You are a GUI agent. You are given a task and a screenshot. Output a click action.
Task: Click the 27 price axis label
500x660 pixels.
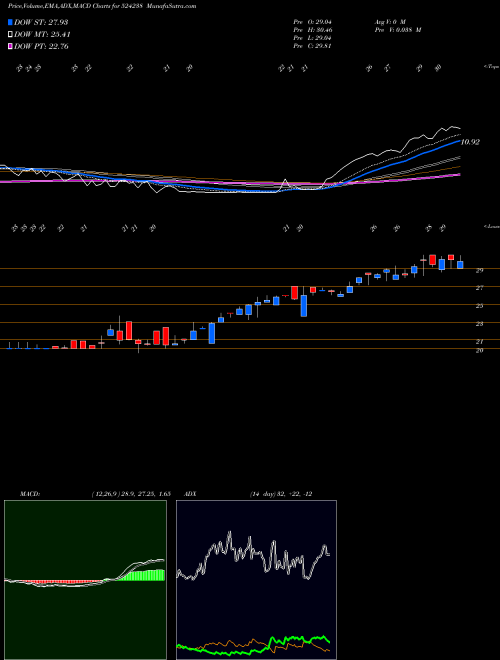tap(479, 288)
